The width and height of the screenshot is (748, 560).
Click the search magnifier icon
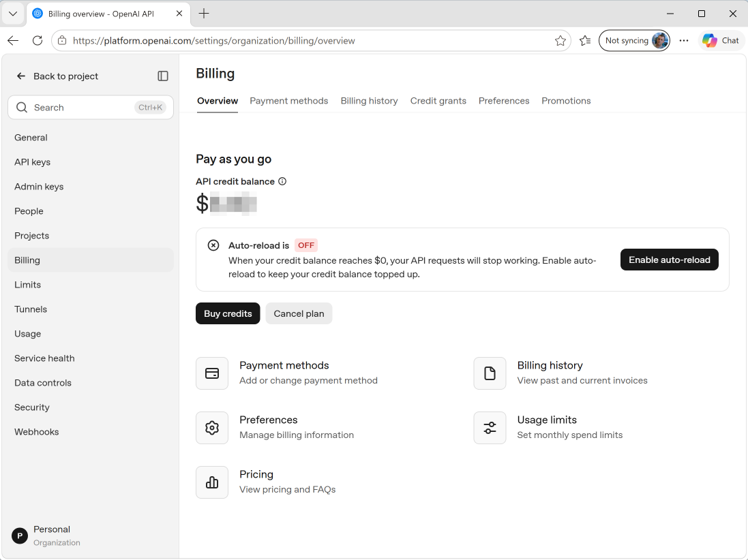click(x=22, y=107)
